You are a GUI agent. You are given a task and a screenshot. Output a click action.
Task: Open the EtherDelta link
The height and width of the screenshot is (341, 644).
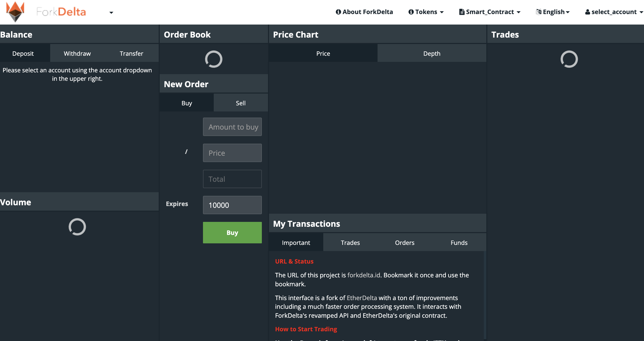[362, 298]
